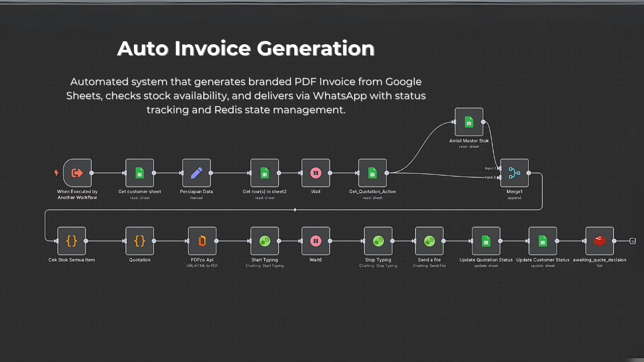Click the 'URL/HTML to PDF' subtitle text
Viewport: 644px width, 362px height.
(202, 265)
